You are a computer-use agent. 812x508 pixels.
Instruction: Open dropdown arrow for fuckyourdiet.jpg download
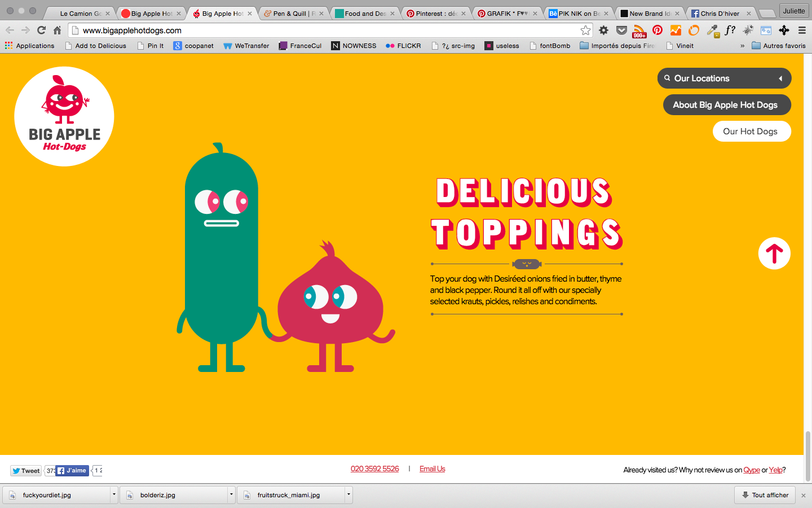point(114,494)
